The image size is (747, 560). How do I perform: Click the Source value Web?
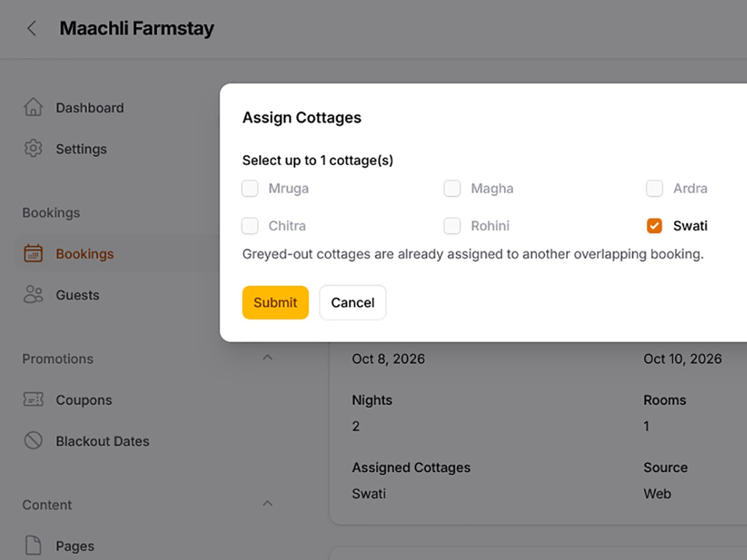657,494
